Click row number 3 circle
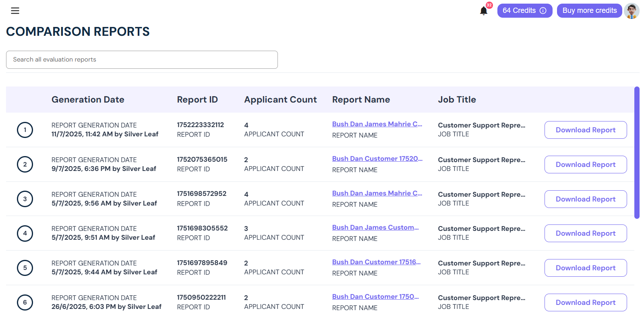Screen dimensions: 644x323 coord(25,199)
